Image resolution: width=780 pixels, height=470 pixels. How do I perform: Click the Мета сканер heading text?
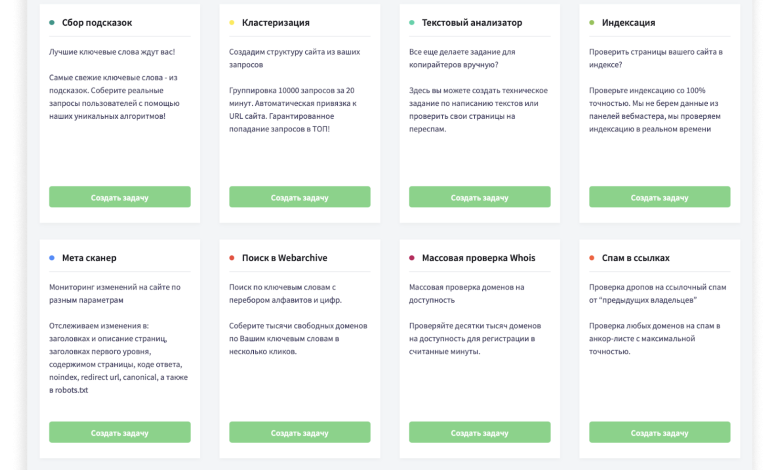pyautogui.click(x=89, y=258)
